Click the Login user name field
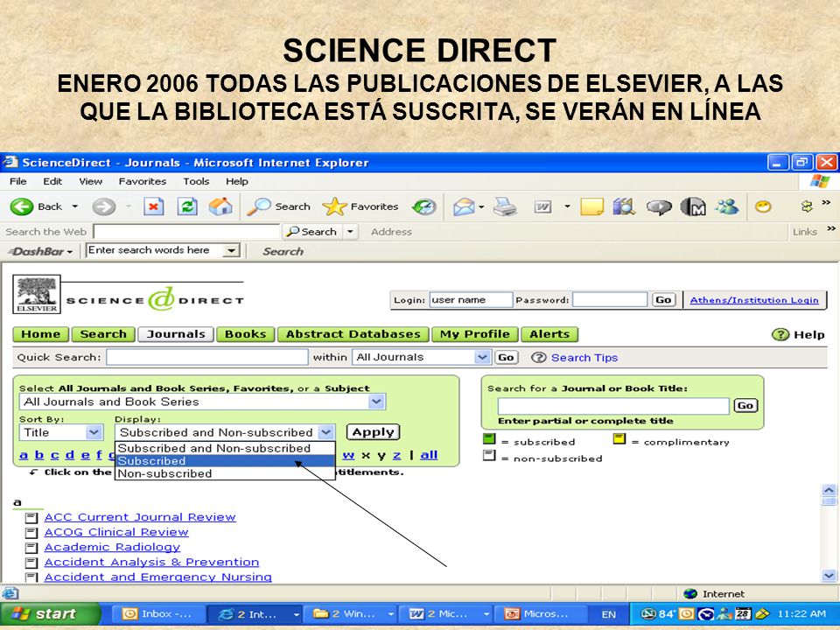Image resolution: width=840 pixels, height=630 pixels. (x=471, y=300)
